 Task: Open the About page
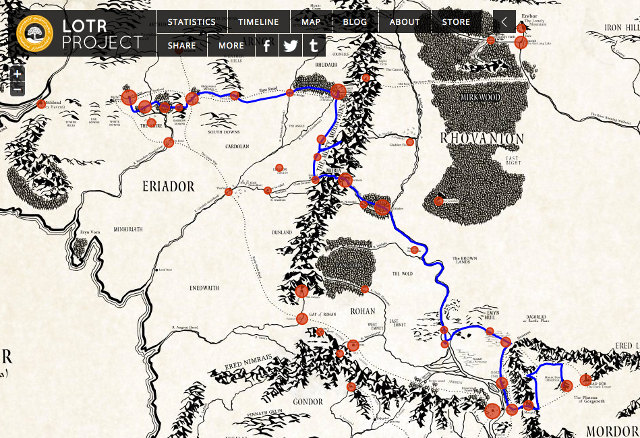pos(404,22)
